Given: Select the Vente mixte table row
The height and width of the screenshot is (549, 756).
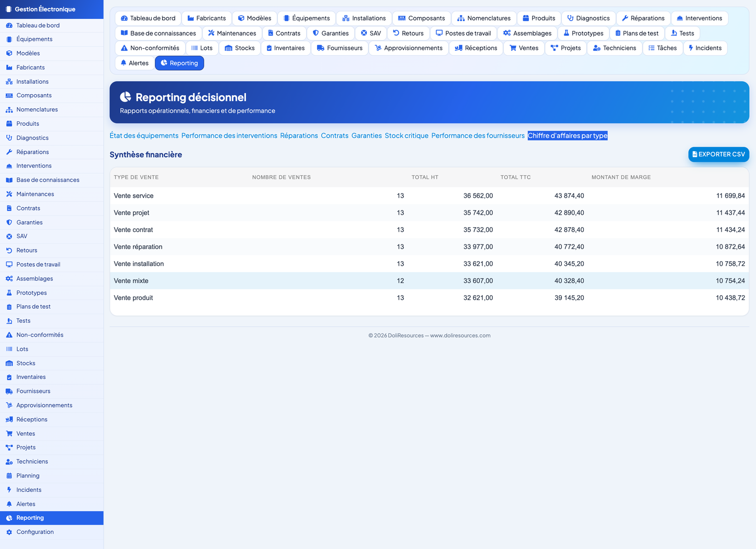Looking at the screenshot, I should (x=429, y=281).
